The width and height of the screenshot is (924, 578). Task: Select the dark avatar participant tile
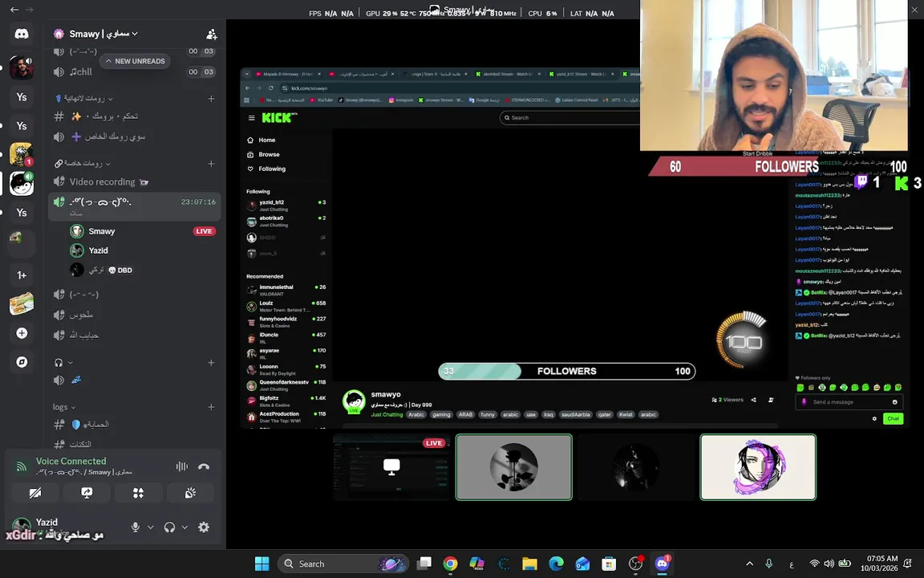tap(636, 467)
